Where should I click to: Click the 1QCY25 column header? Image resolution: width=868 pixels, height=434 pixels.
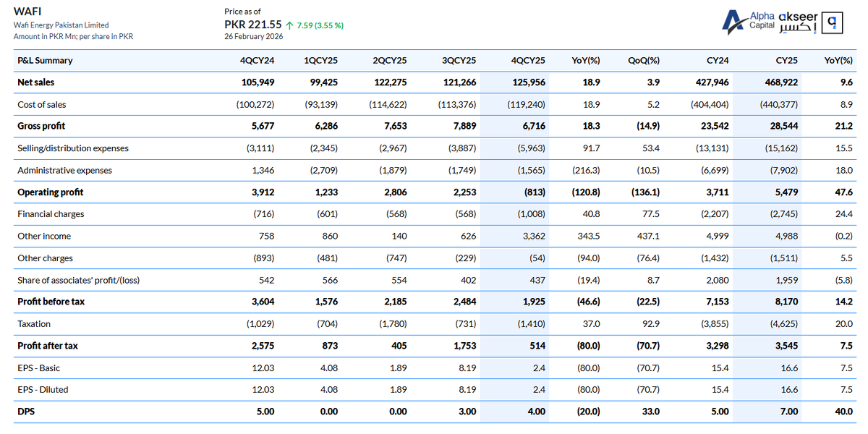pos(321,61)
